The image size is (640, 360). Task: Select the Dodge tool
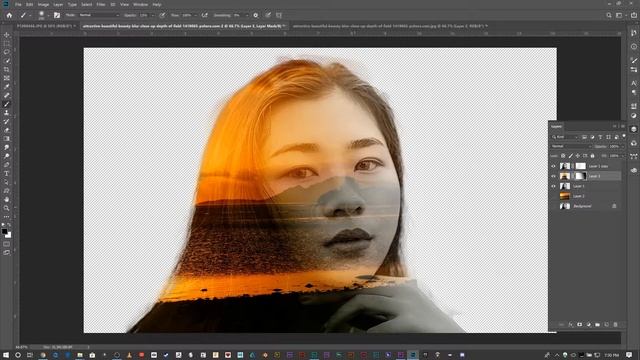7,156
